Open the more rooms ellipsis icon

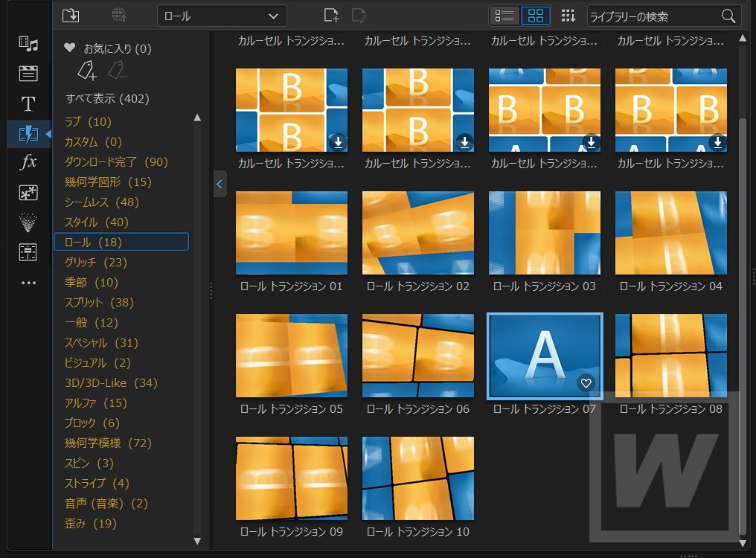28,283
